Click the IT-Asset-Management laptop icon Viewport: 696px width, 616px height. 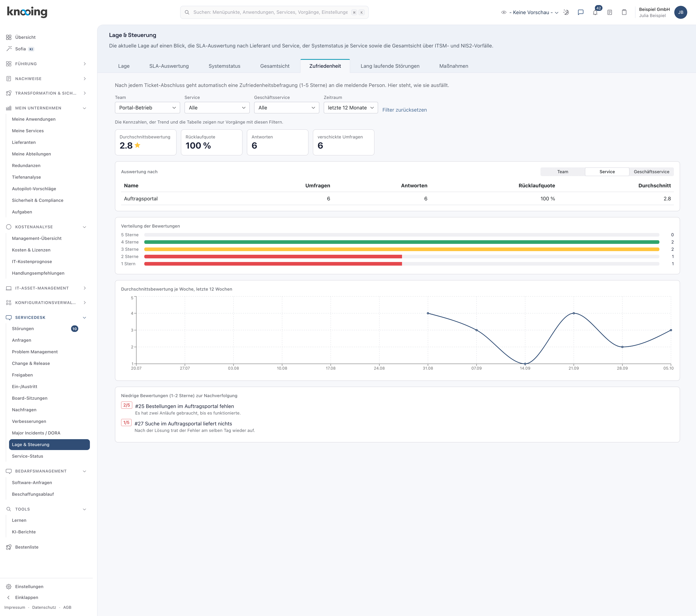9,288
